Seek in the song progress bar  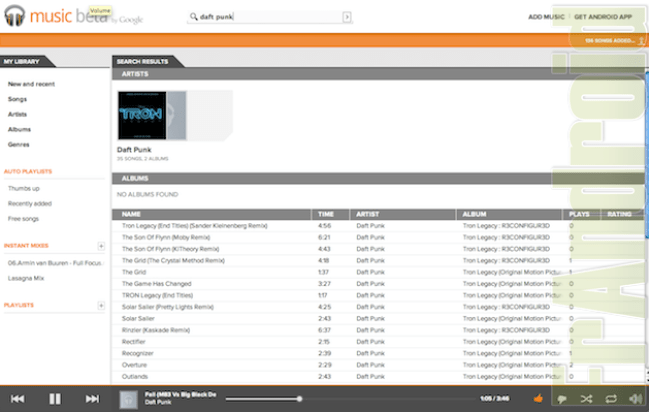pyautogui.click(x=350, y=399)
